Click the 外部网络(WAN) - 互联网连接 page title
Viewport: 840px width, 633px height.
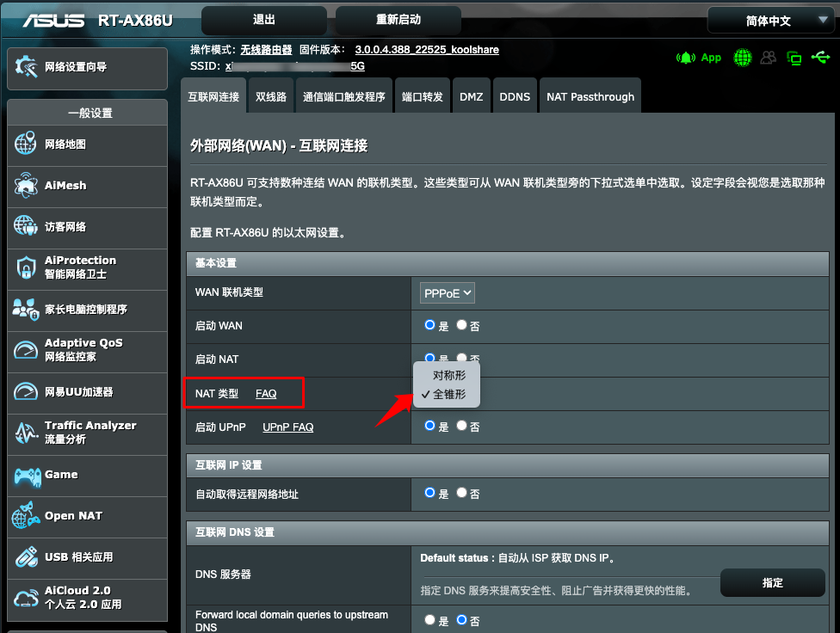pos(279,145)
